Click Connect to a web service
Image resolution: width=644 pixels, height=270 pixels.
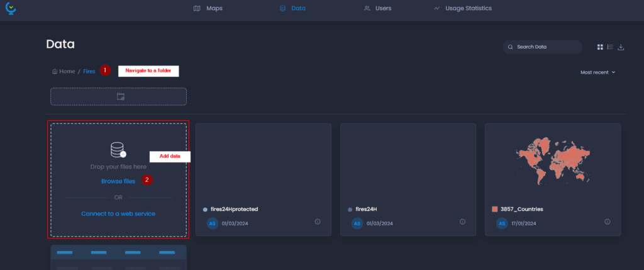tap(118, 214)
